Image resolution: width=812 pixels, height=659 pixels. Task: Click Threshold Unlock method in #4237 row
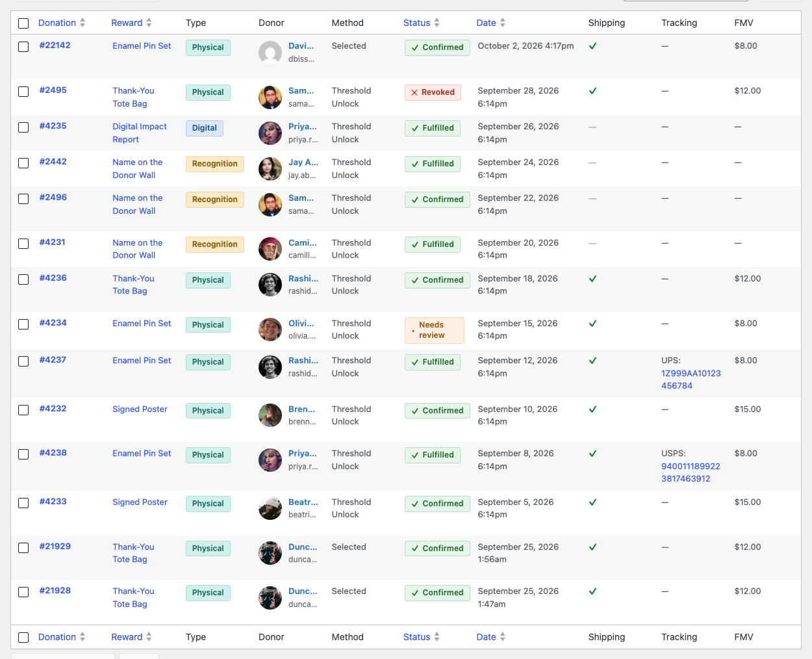351,367
